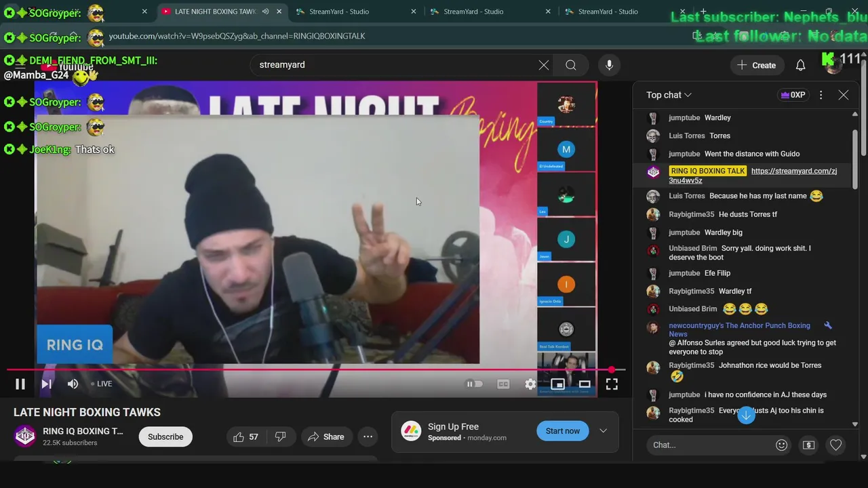This screenshot has height=488, width=868.
Task: Close the LATE NIGHT BOXING TAWKS tab
Action: (x=279, y=12)
